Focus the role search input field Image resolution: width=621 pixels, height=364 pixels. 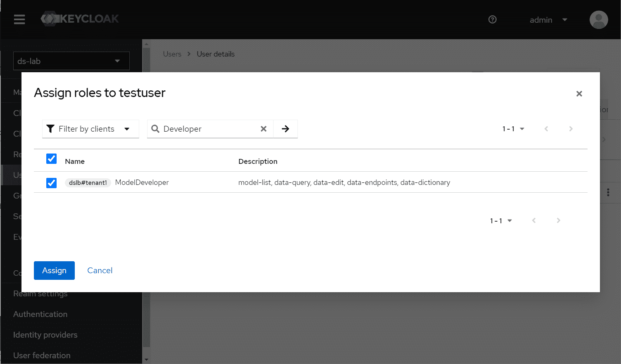point(209,129)
